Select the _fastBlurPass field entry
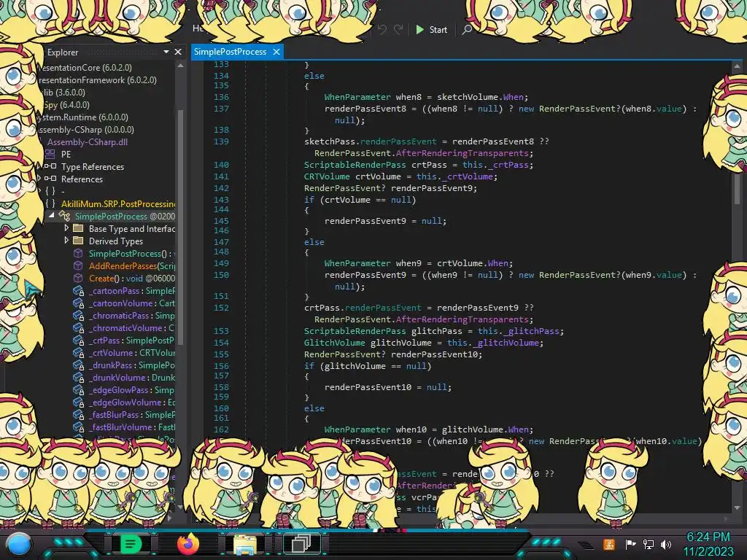Image resolution: width=747 pixels, height=560 pixels. coord(132,414)
